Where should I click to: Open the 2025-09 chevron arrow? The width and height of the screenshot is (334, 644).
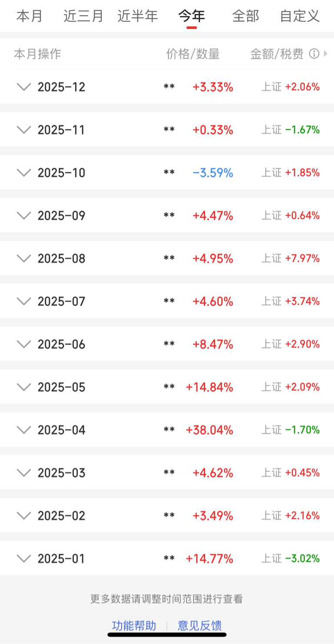23,215
